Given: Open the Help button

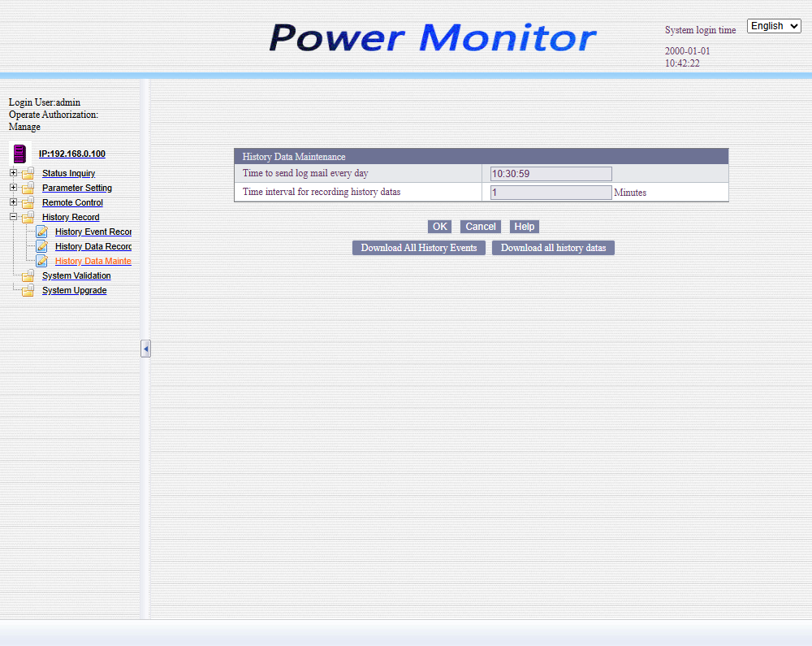Looking at the screenshot, I should [x=524, y=227].
